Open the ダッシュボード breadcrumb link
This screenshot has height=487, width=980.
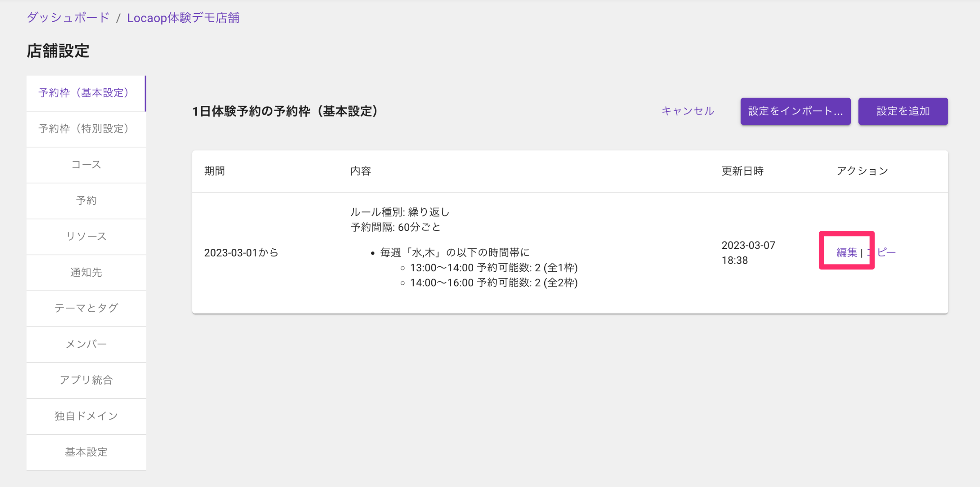[68, 18]
